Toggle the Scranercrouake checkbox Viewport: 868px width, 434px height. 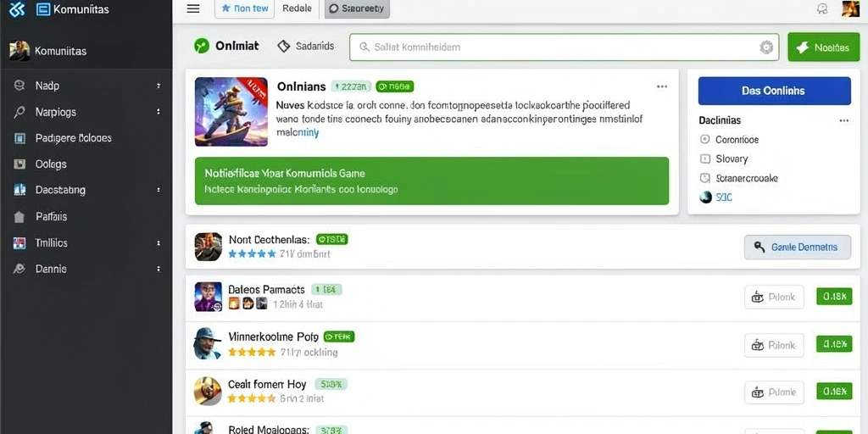click(704, 178)
